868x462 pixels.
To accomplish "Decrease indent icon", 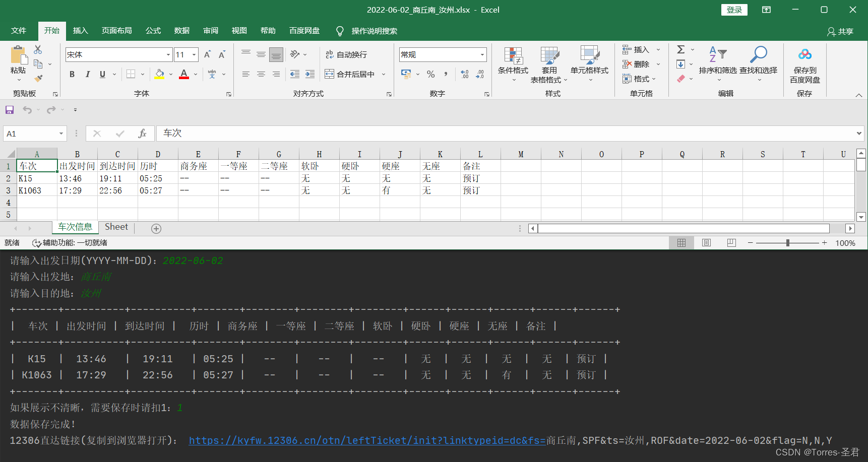I will (x=295, y=74).
